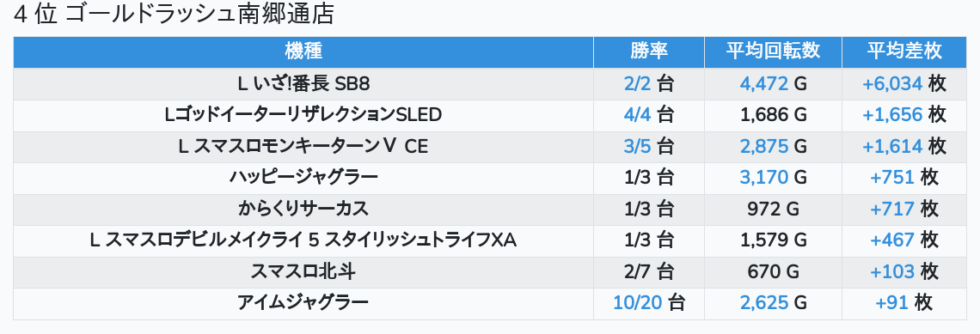Select the L いざ!番長 SB8 row
Image resolution: width=980 pixels, height=334 pixels.
coord(490,83)
